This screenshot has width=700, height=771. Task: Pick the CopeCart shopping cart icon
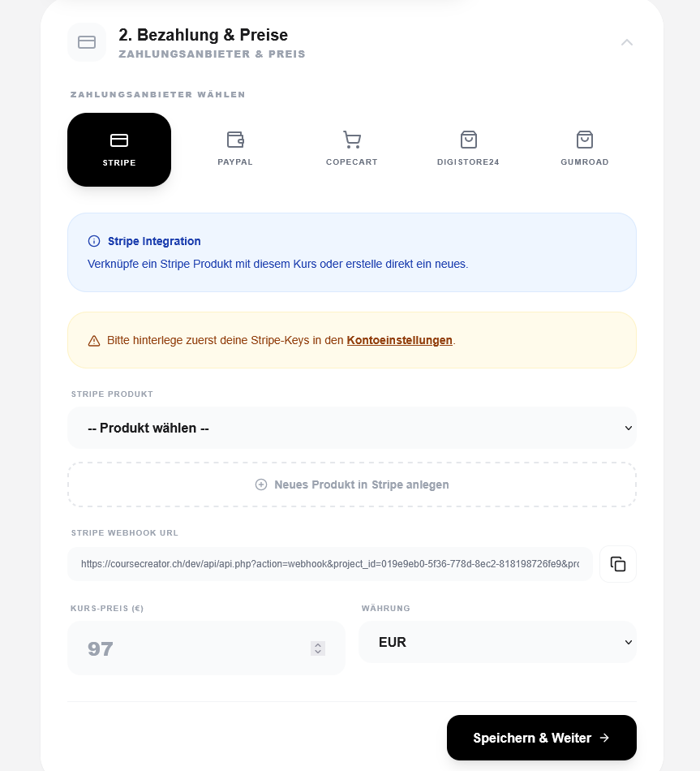point(352,140)
